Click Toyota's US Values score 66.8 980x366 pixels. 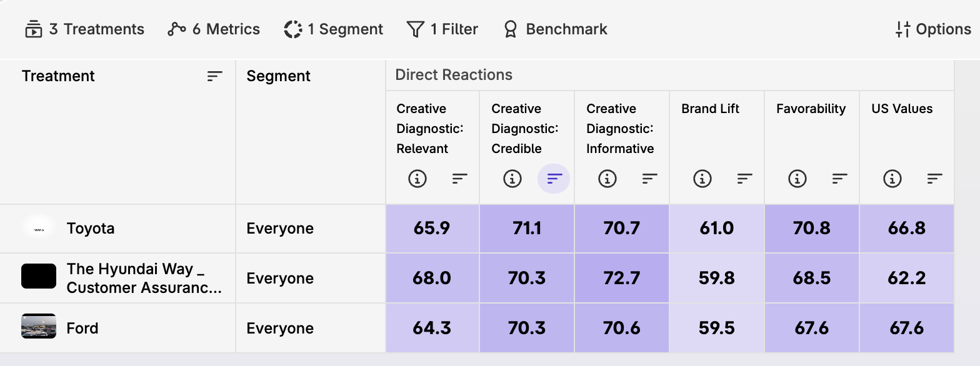tap(907, 229)
